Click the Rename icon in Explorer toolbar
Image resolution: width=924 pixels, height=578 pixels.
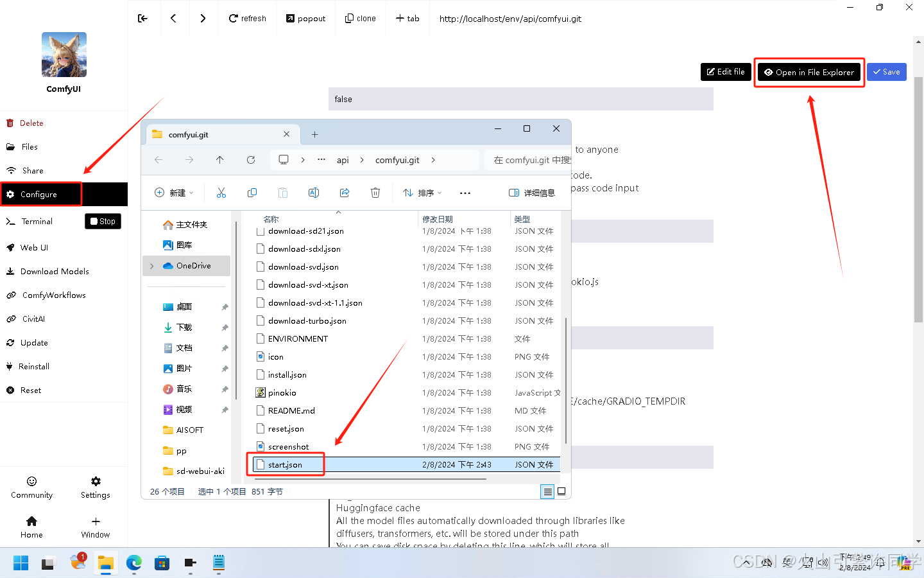pyautogui.click(x=314, y=193)
